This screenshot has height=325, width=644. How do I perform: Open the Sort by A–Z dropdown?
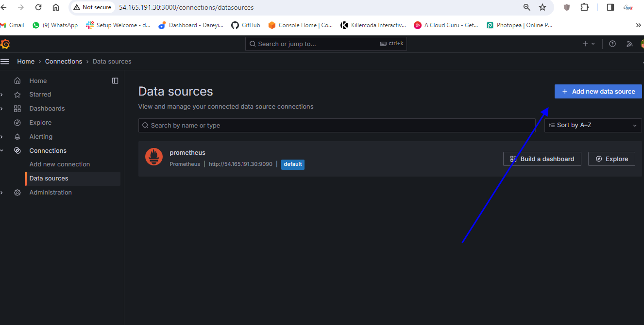click(593, 125)
